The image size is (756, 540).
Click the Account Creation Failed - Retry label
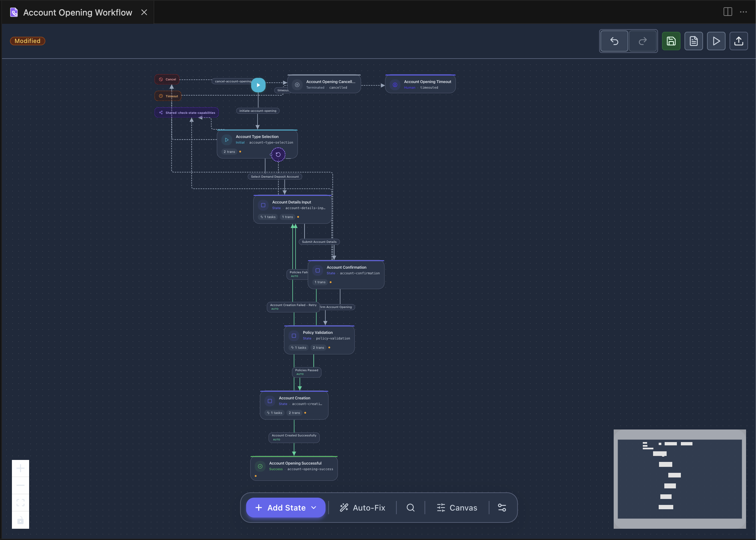(x=293, y=307)
